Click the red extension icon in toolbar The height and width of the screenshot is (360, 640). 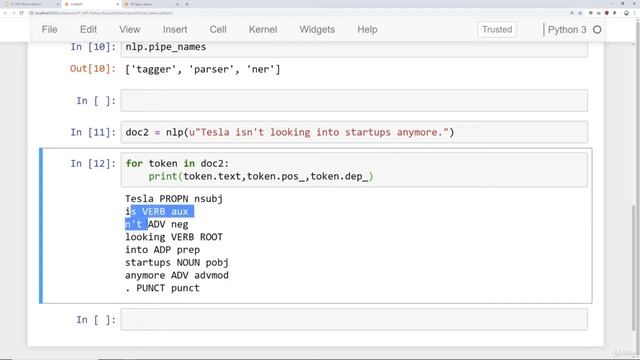(x=607, y=13)
